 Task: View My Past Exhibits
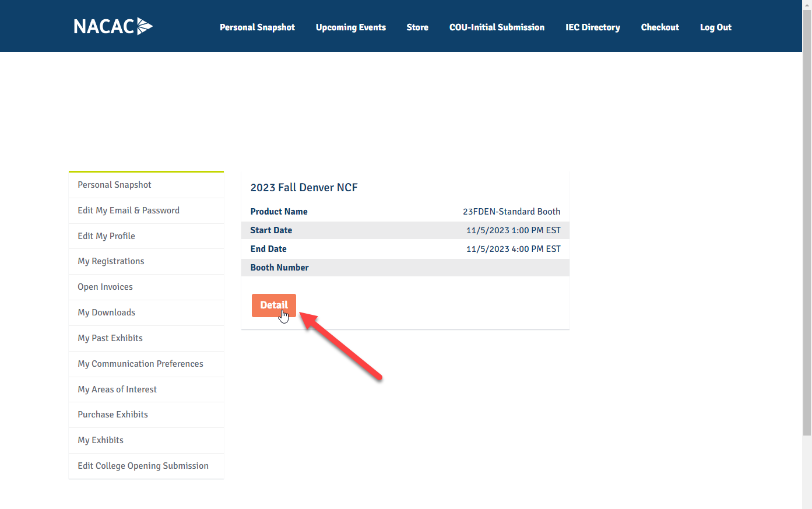[x=146, y=338]
